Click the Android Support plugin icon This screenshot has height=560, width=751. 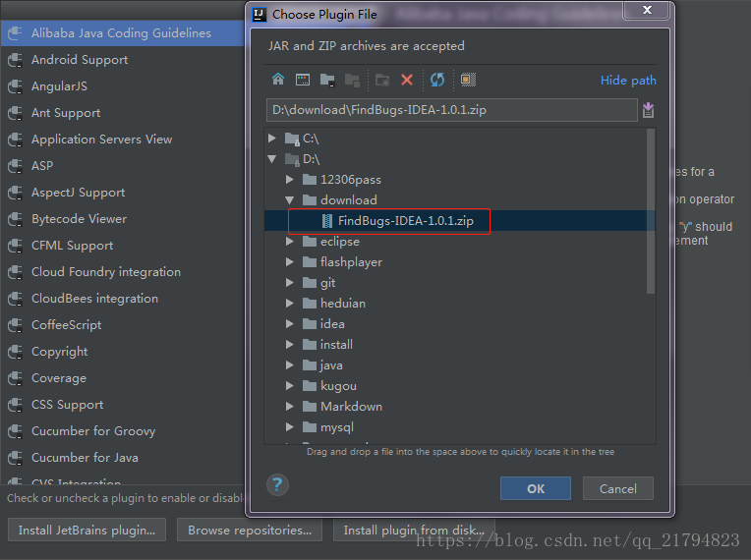point(16,60)
